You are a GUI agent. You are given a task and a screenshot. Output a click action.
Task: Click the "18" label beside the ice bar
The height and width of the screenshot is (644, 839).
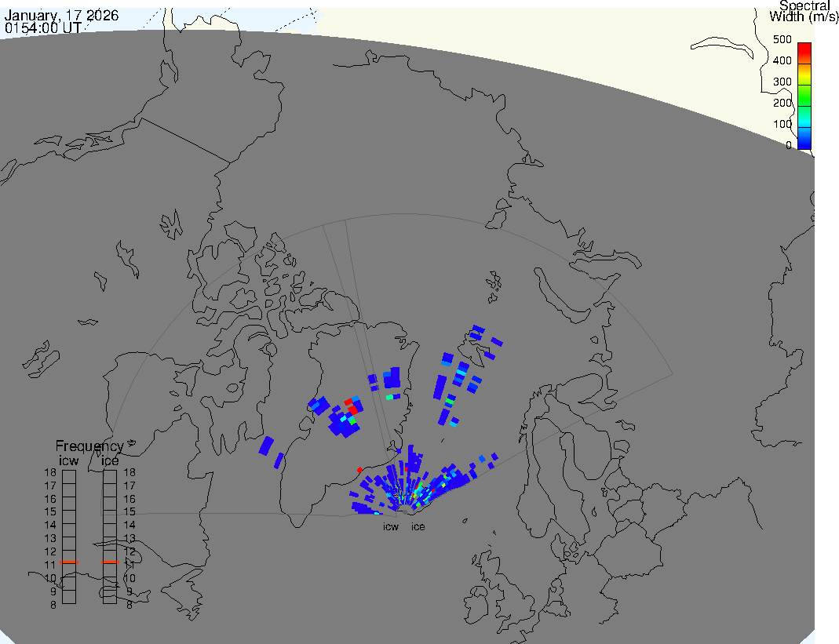coord(129,472)
